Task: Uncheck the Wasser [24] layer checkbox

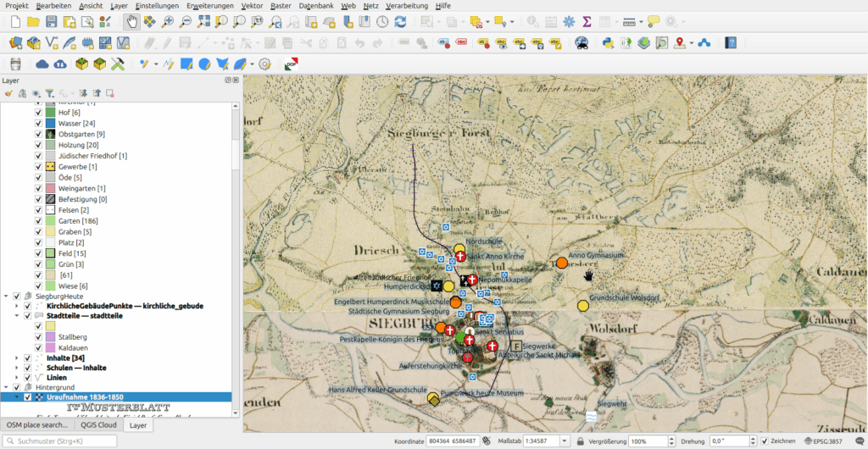Action: [38, 124]
